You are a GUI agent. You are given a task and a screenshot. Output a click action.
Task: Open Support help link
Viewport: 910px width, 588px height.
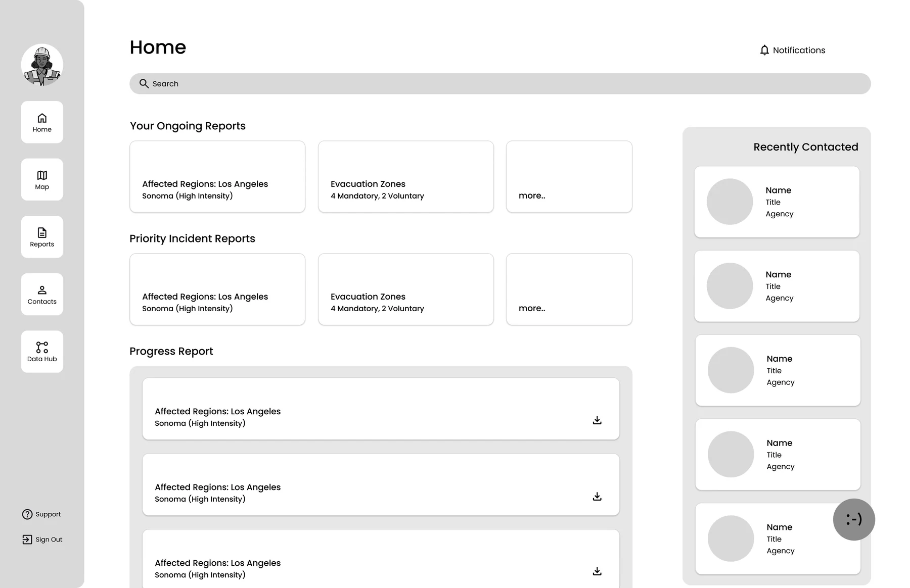[41, 514]
